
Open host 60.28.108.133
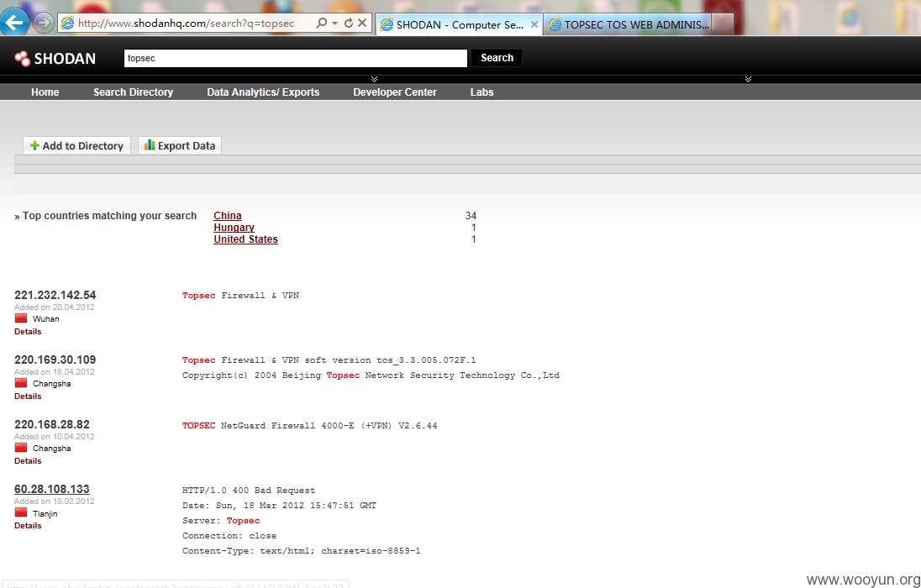point(52,489)
